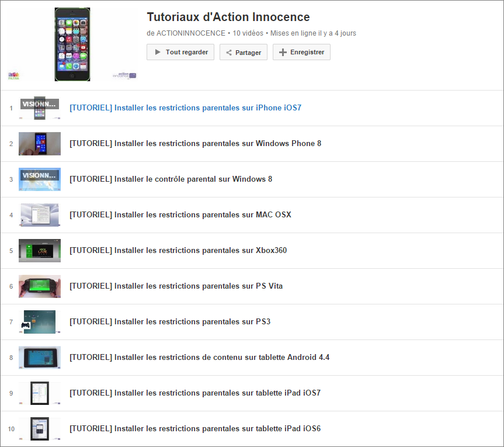Image resolution: width=504 pixels, height=447 pixels.
Task: Open the iPhone iOS7 tutorial link
Action: point(186,108)
